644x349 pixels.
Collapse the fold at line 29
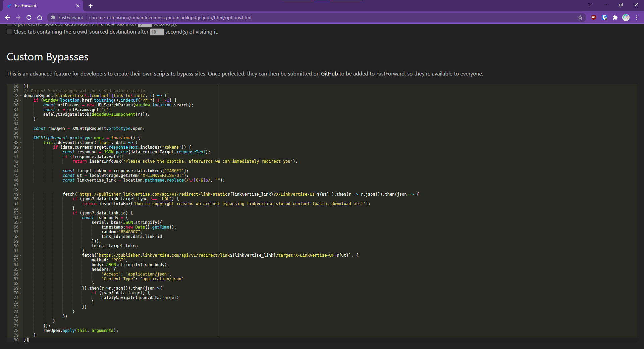(x=21, y=100)
